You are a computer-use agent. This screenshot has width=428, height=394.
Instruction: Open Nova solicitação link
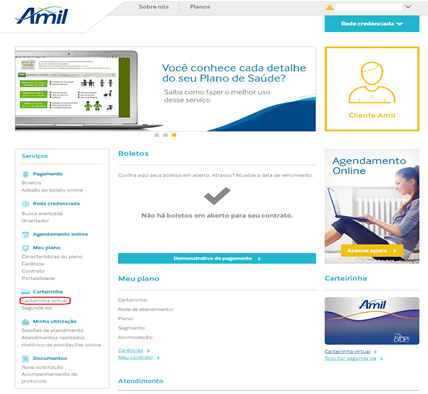42,367
